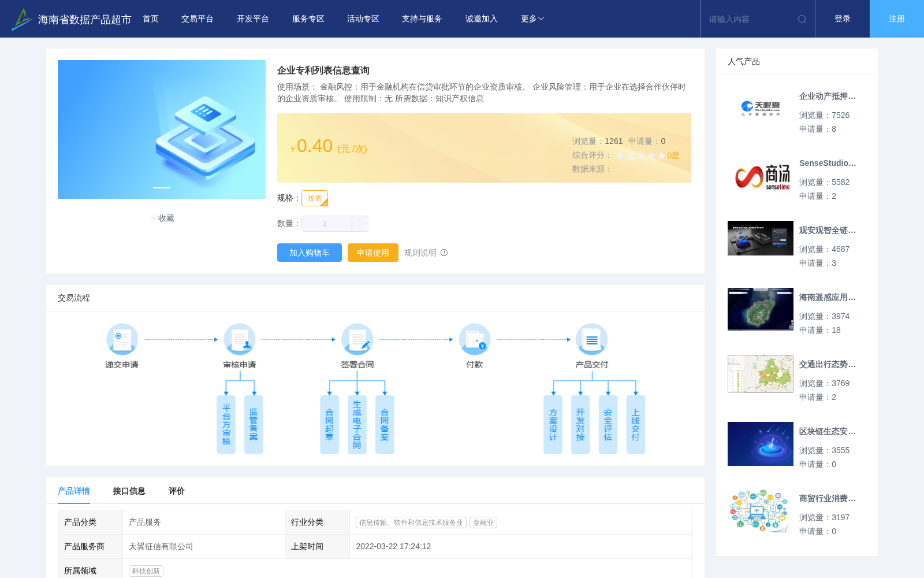
Task: Switch to the 评价 tab
Action: 177,491
